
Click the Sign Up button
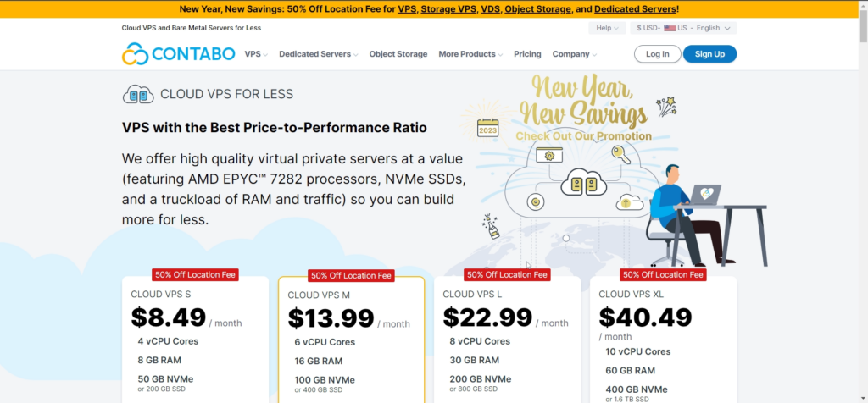[709, 54]
